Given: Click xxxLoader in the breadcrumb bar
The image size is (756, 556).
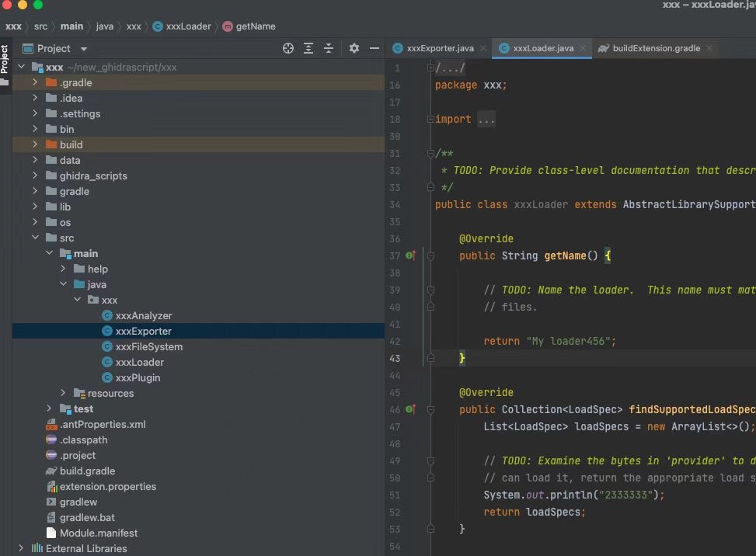Looking at the screenshot, I should [188, 26].
